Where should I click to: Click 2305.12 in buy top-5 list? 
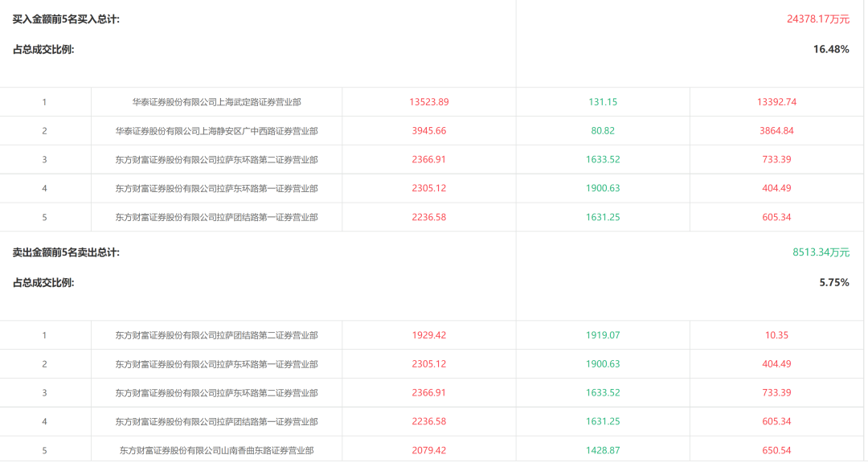429,188
